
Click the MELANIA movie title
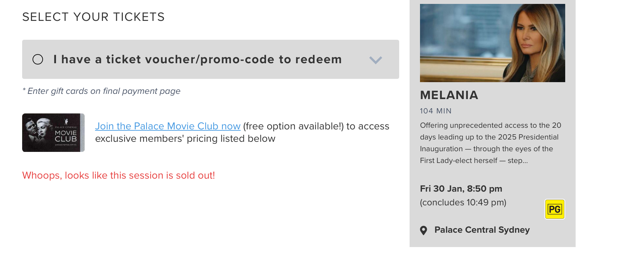point(449,95)
